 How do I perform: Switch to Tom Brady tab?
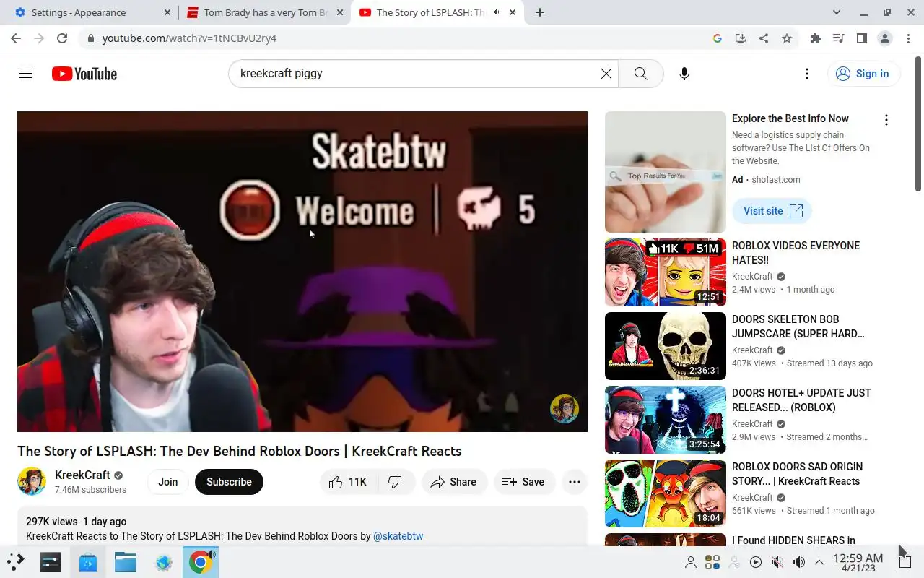point(263,12)
